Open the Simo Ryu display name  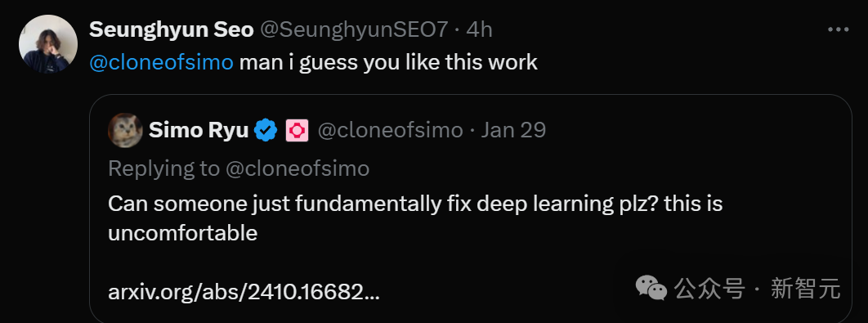coord(199,130)
